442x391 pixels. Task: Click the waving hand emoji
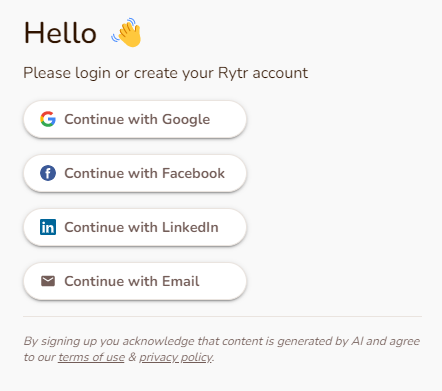pos(127,32)
